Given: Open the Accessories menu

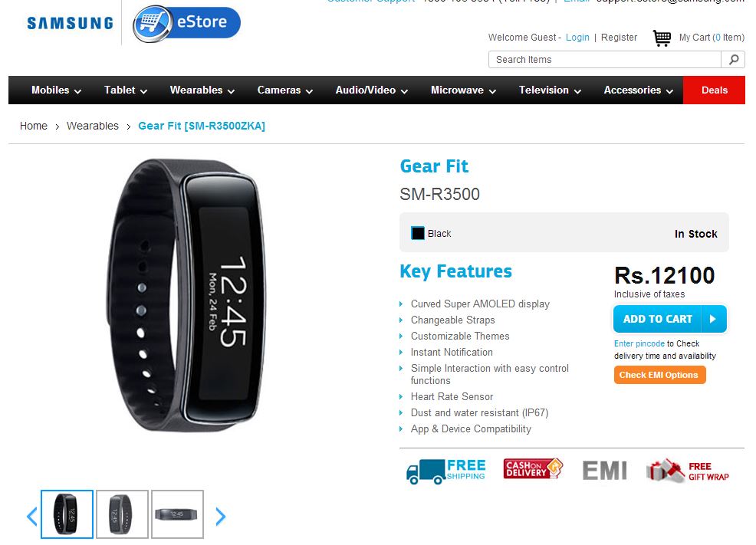Looking at the screenshot, I should (639, 90).
